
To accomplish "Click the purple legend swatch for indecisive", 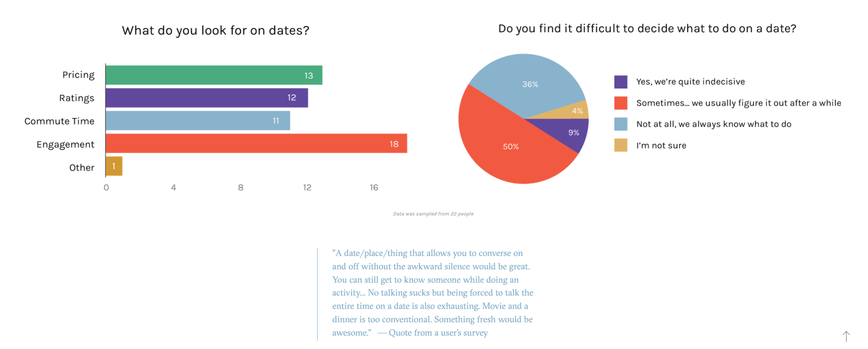I will [x=620, y=82].
